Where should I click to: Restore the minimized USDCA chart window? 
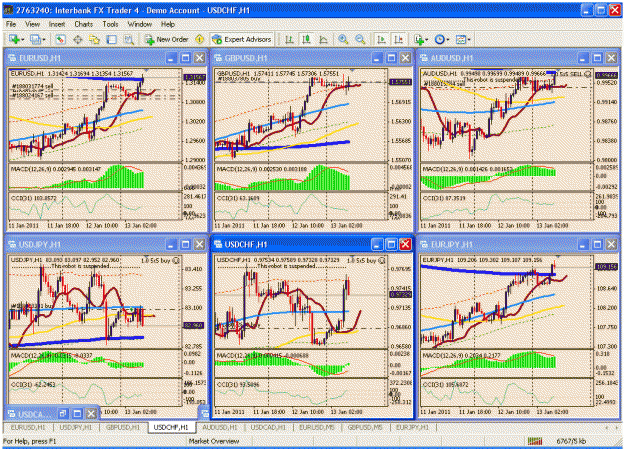63,414
